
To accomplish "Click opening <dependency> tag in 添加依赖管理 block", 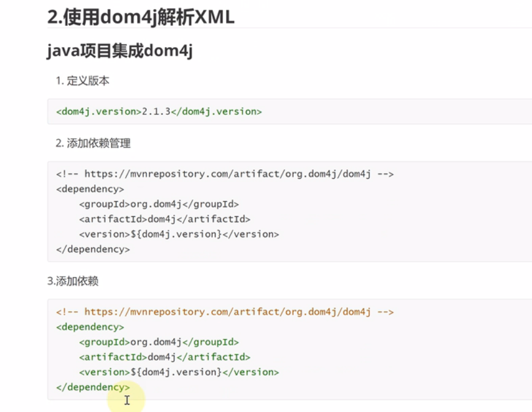I will pyautogui.click(x=90, y=189).
